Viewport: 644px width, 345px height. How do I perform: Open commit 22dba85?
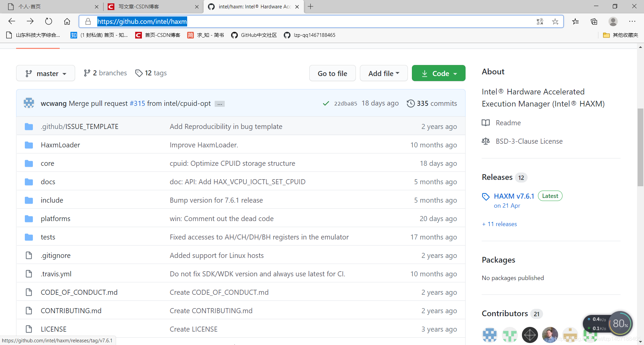[345, 103]
